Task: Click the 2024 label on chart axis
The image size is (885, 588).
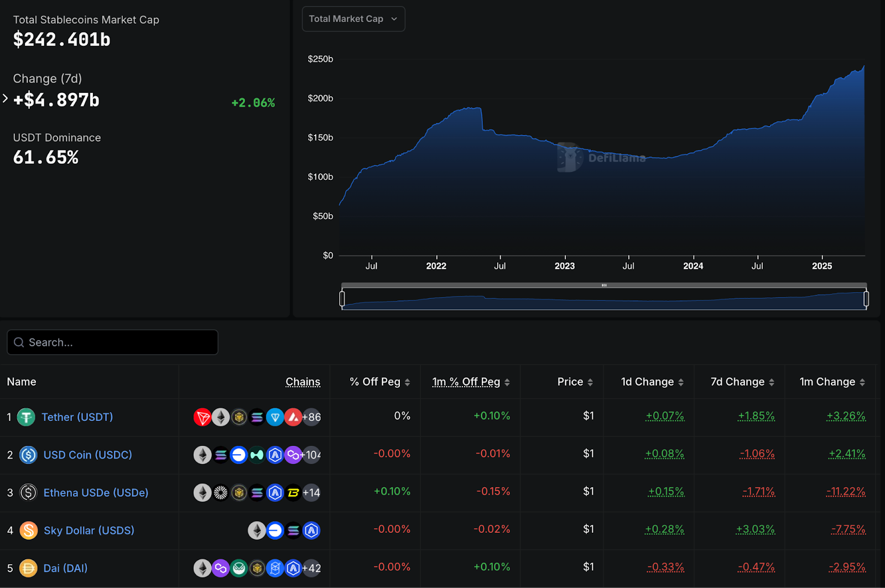Action: (693, 266)
